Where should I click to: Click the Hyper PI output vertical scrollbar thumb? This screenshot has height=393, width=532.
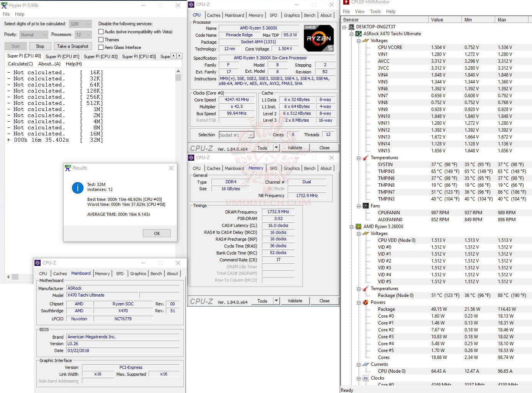coord(178,77)
